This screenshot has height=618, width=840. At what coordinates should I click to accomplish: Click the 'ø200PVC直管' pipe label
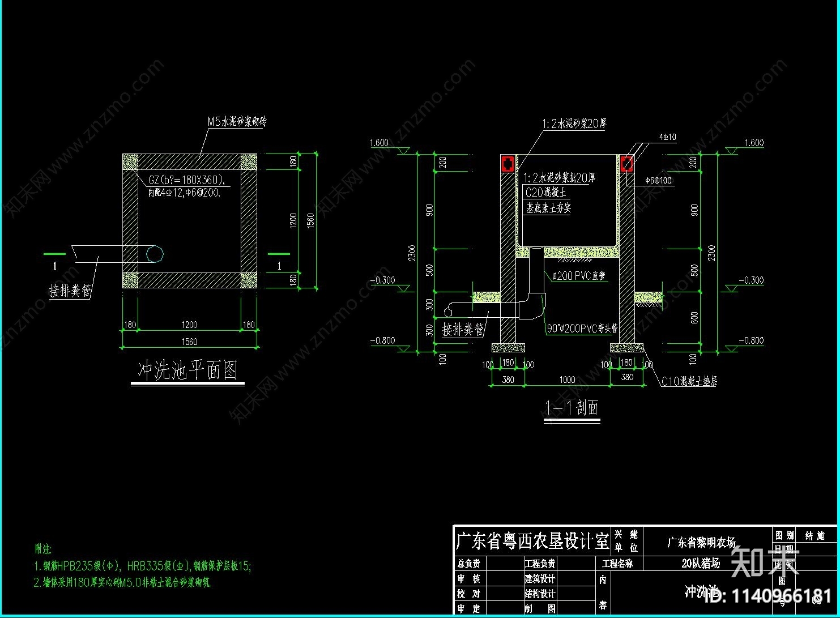point(579,276)
